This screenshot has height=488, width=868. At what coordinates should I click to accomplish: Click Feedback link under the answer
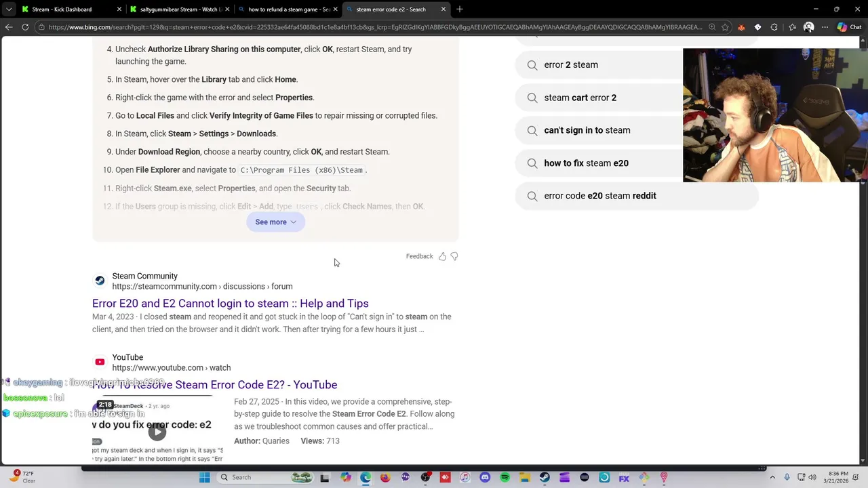[x=419, y=256]
